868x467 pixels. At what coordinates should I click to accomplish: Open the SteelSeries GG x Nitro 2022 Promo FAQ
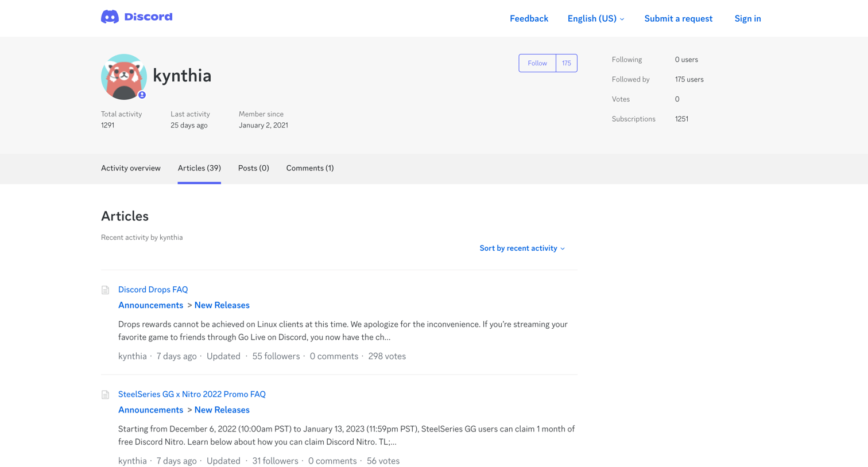tap(192, 394)
